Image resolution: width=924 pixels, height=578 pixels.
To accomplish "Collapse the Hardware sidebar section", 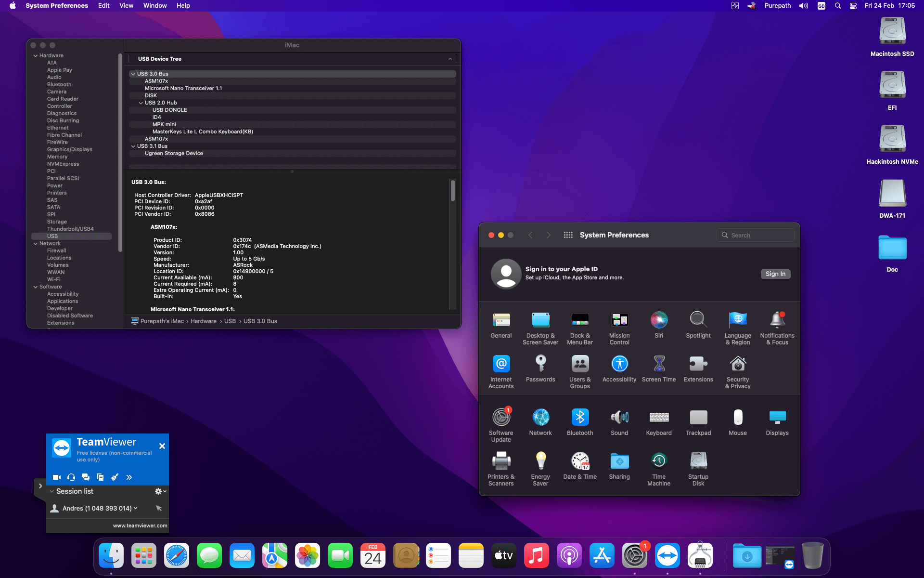I will (36, 56).
